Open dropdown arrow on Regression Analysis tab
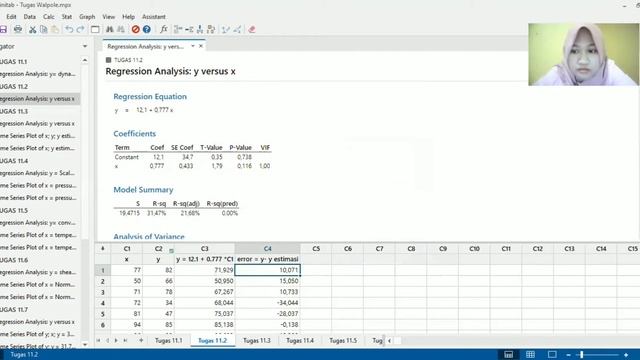Viewport: 640px width, 360px height. coord(193,46)
